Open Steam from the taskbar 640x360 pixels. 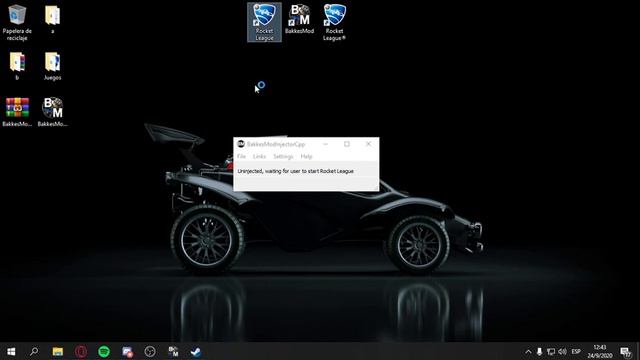[x=196, y=351]
